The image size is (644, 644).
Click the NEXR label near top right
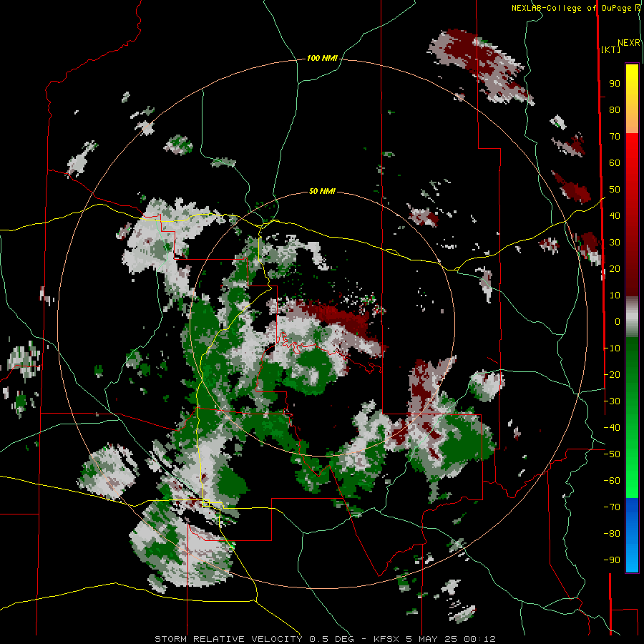point(629,43)
